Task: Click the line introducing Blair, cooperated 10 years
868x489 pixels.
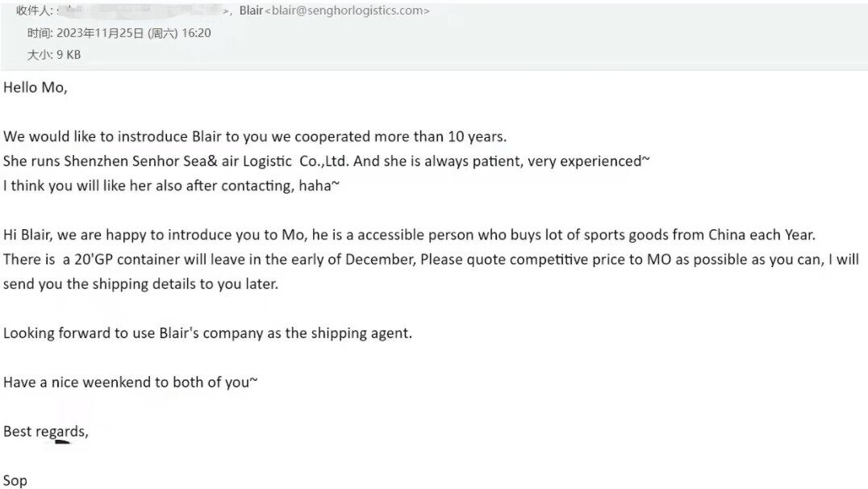Action: click(x=255, y=136)
